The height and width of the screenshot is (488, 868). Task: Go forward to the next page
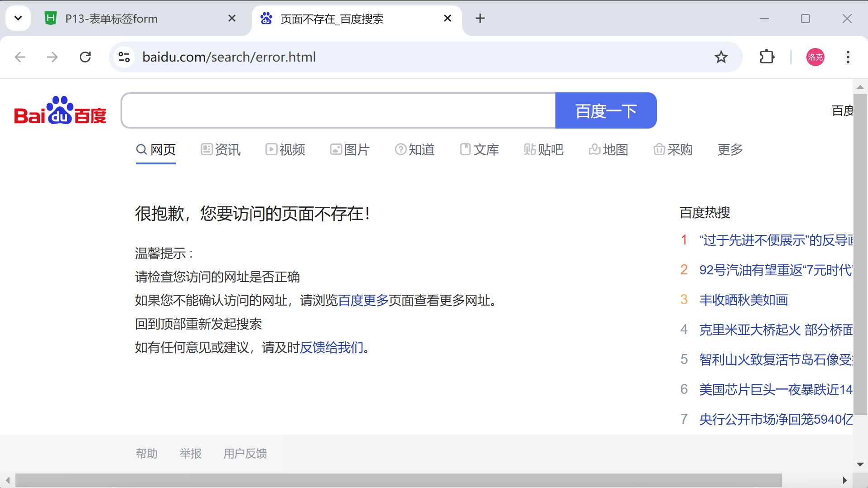tap(53, 57)
